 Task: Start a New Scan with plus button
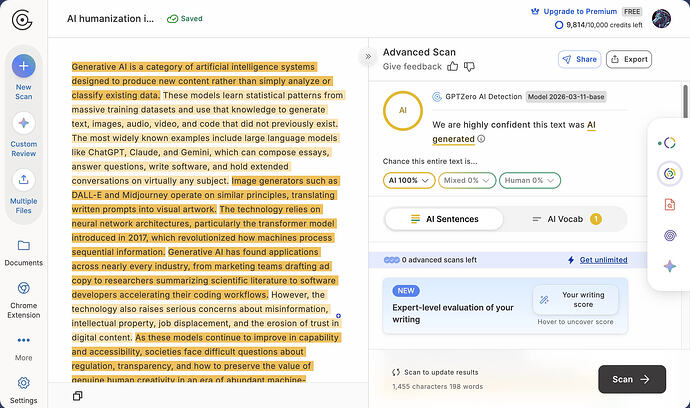click(24, 66)
